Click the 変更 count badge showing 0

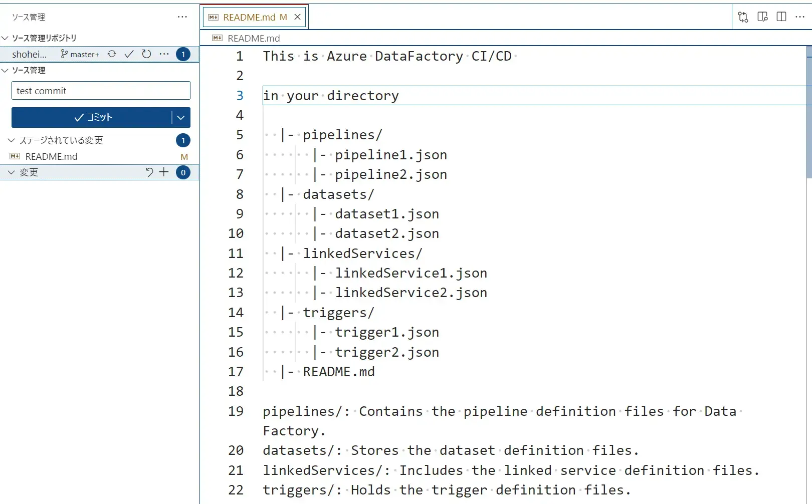(183, 173)
